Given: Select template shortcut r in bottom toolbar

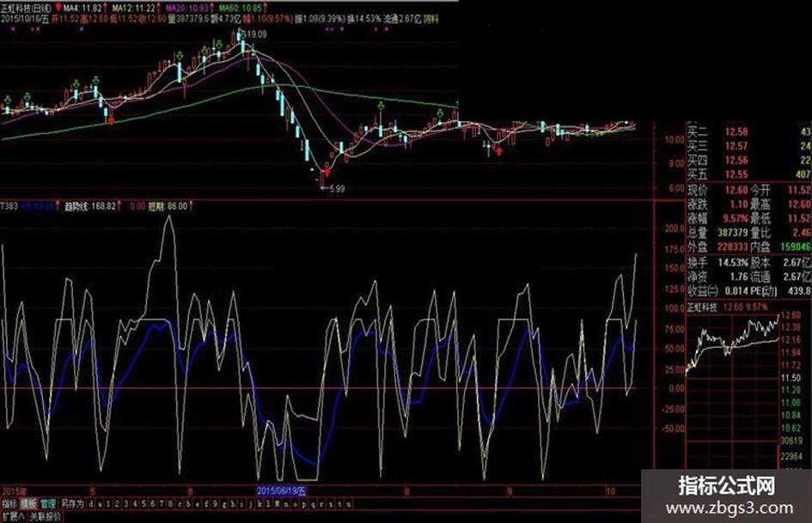Looking at the screenshot, I should (x=321, y=504).
